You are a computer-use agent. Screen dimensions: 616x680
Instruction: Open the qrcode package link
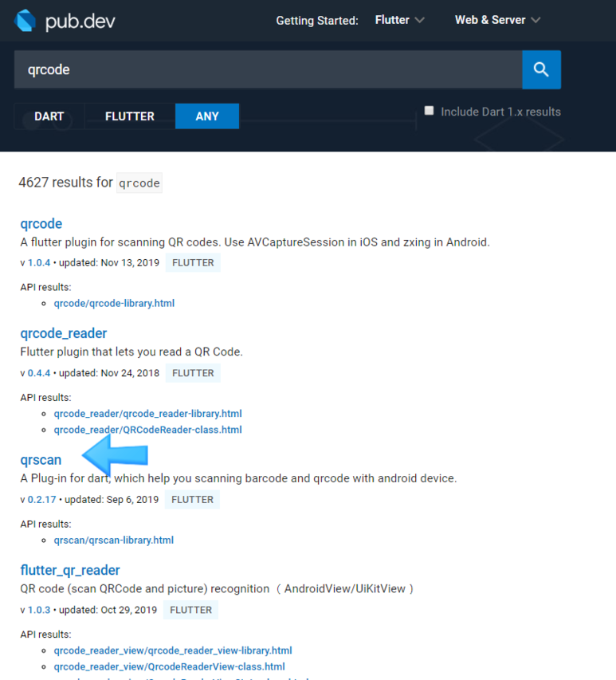(41, 223)
